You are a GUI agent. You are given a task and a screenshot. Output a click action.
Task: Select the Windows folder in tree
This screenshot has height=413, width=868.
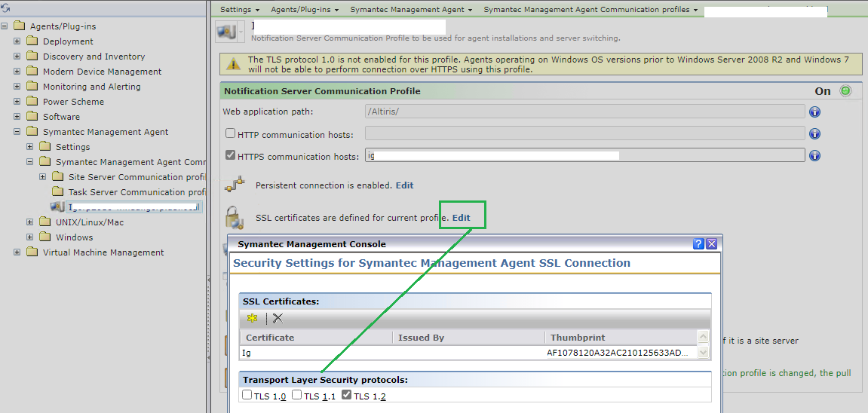click(74, 237)
